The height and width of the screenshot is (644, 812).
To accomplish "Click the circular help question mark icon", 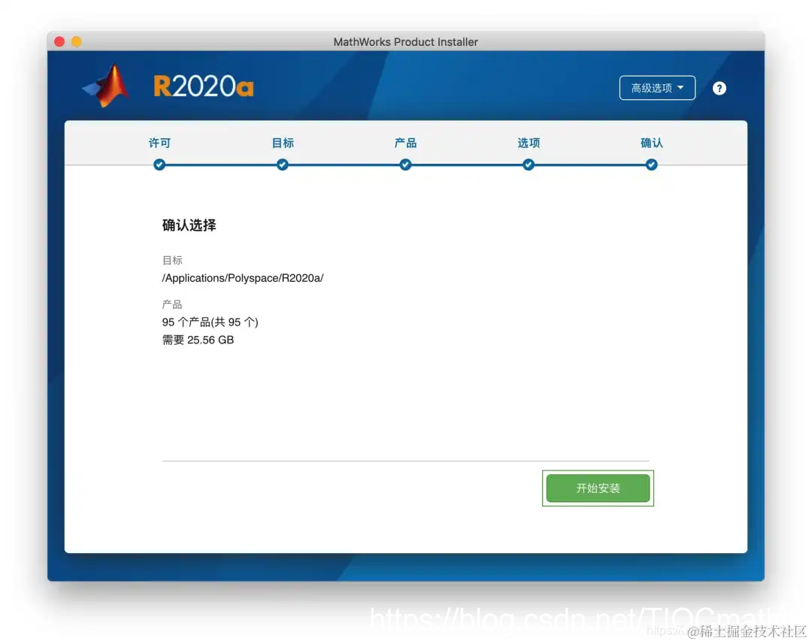I will click(720, 88).
